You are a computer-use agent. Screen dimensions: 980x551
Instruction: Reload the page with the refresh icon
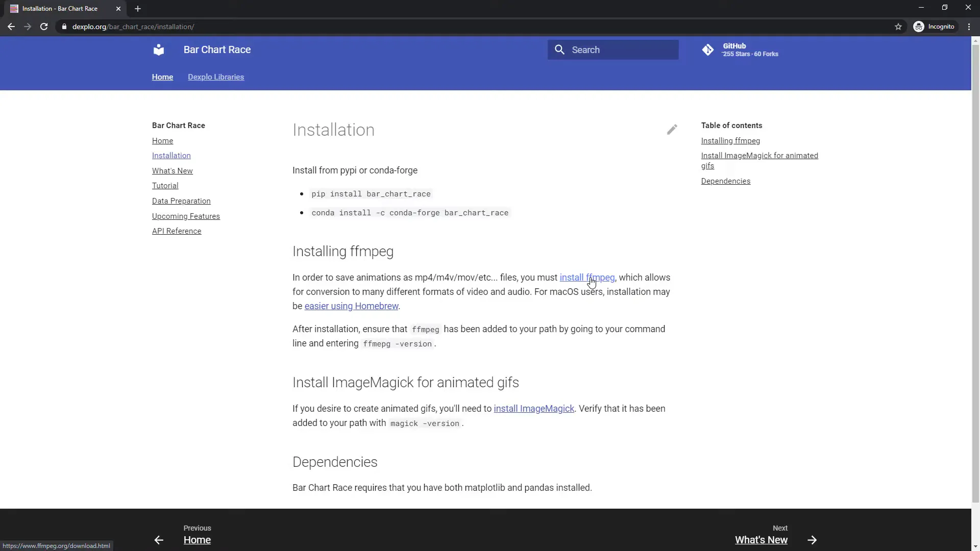point(44,27)
